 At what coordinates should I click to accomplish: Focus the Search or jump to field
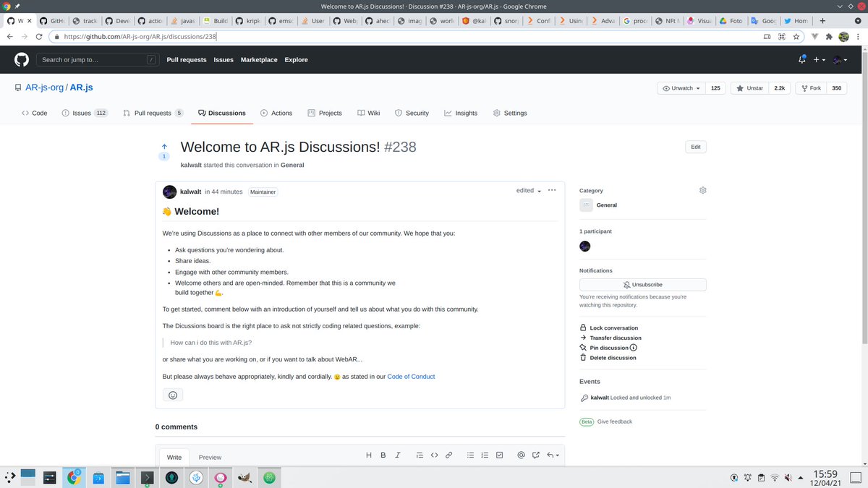click(x=97, y=60)
